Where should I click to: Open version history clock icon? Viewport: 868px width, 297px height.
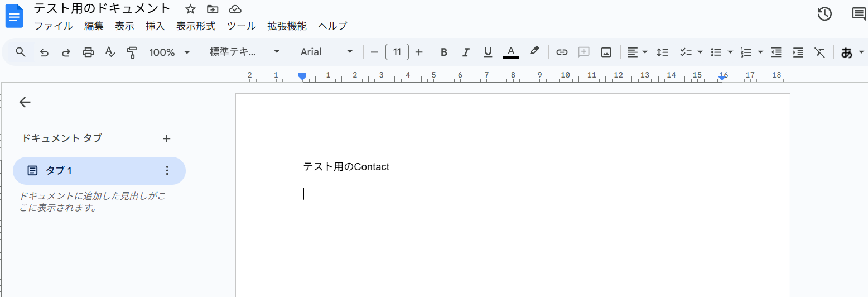[x=824, y=14]
